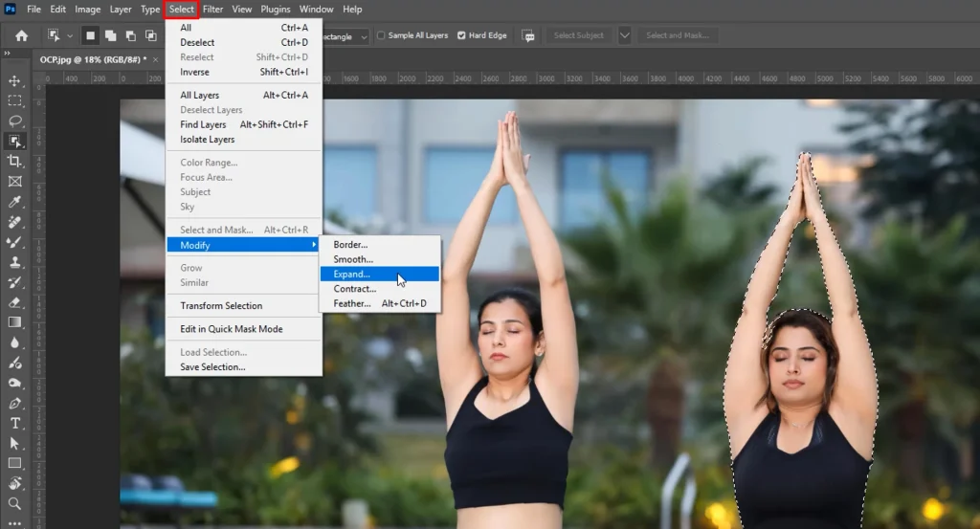Select the Frame tool
This screenshot has width=980, height=529.
[14, 181]
